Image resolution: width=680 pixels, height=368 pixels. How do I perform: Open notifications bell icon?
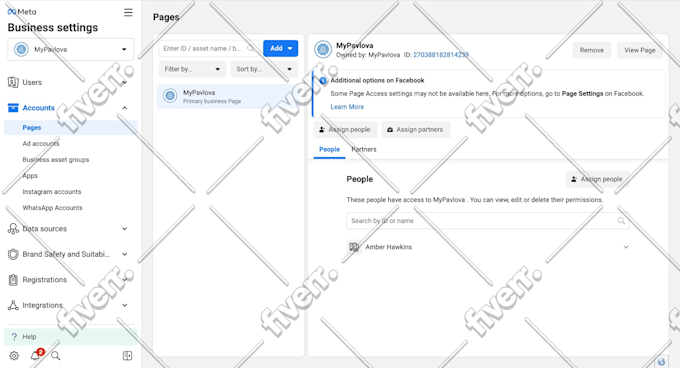[35, 356]
